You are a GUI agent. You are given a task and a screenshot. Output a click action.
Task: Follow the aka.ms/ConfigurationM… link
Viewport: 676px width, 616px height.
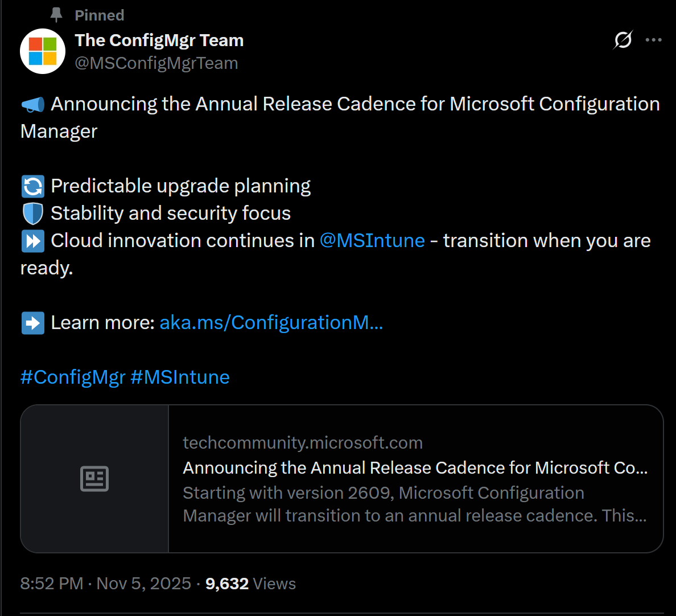pos(271,322)
